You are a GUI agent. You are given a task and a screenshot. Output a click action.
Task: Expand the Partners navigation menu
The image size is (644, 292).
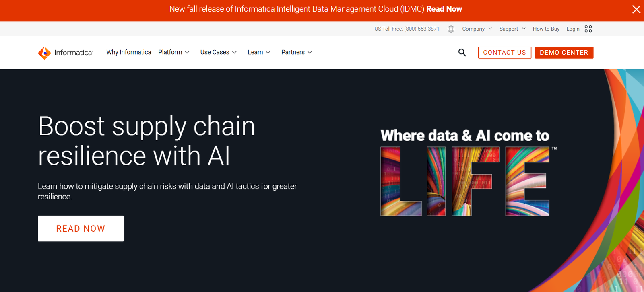296,52
